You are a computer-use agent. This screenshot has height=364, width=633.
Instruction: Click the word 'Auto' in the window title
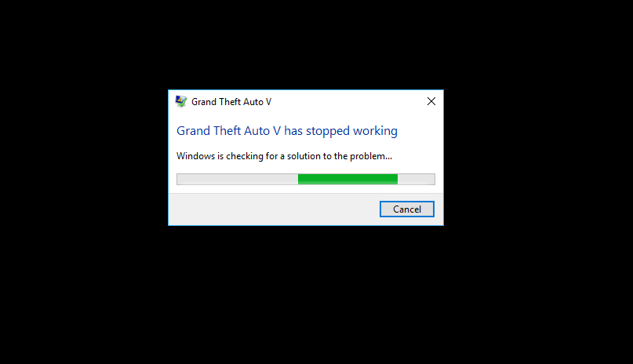[x=253, y=102]
